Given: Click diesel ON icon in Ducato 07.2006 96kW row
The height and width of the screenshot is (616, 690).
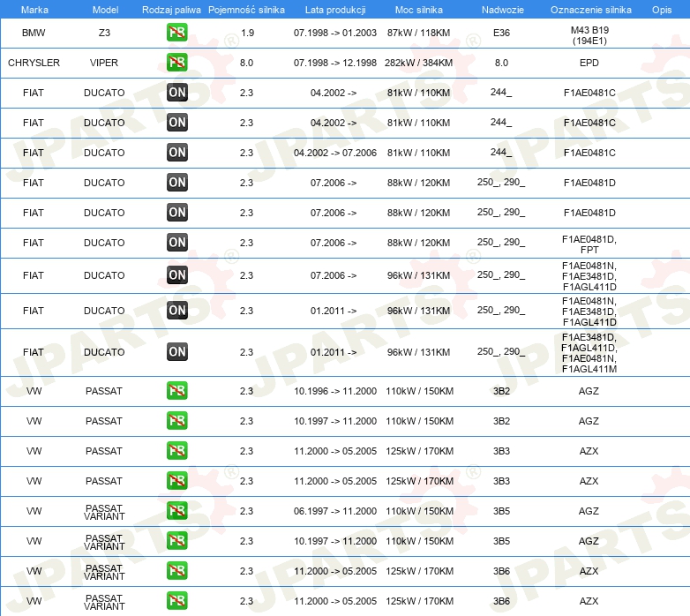Looking at the screenshot, I should [176, 275].
